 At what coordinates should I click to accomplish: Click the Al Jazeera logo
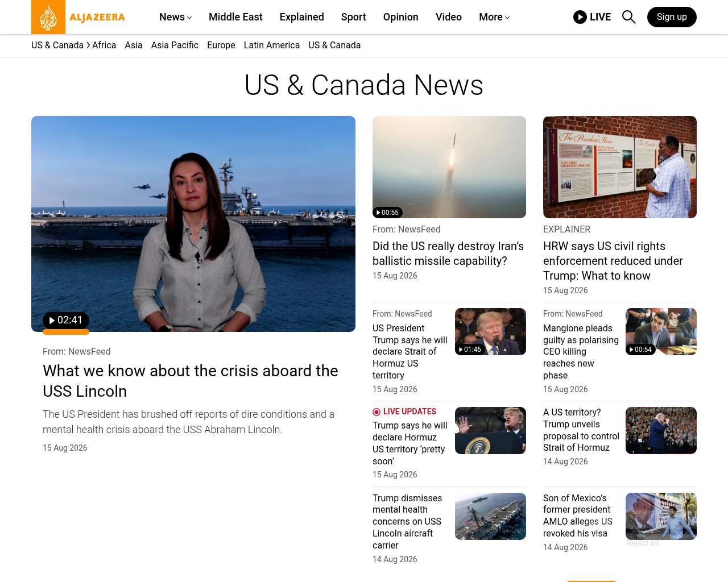[78, 17]
